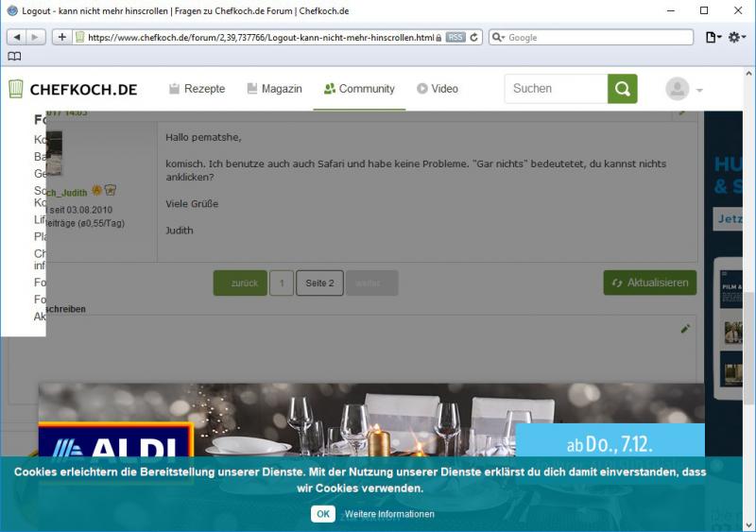
Task: Expand the user profile avatar menu
Action: point(684,90)
